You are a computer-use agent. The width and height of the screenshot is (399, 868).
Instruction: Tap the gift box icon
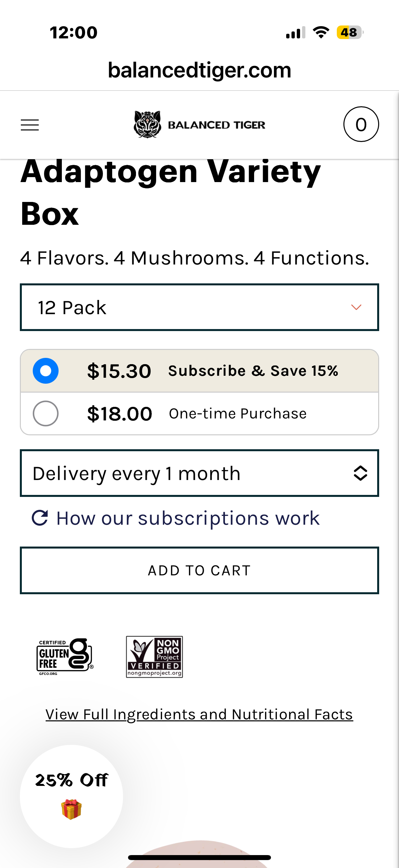71,809
